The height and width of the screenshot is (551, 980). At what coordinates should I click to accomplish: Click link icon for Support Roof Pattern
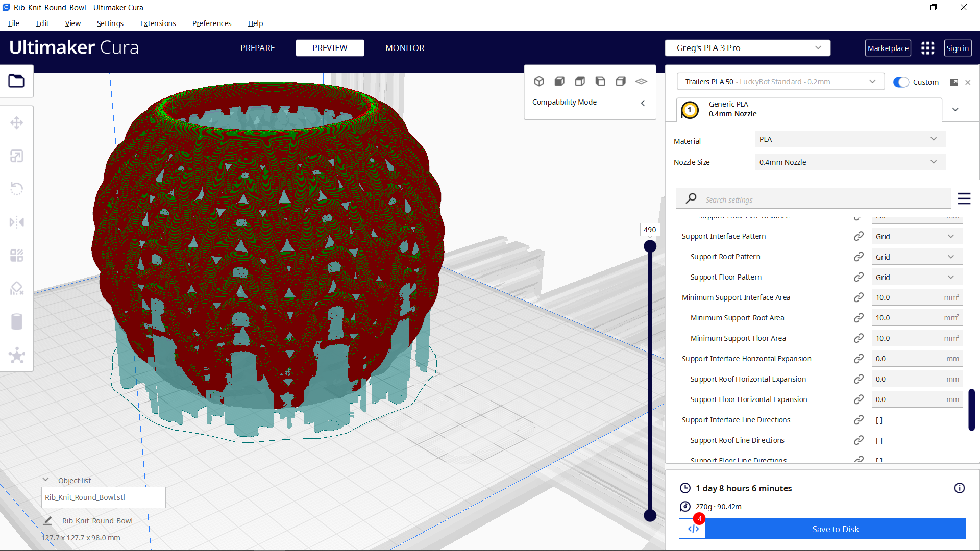(x=859, y=257)
